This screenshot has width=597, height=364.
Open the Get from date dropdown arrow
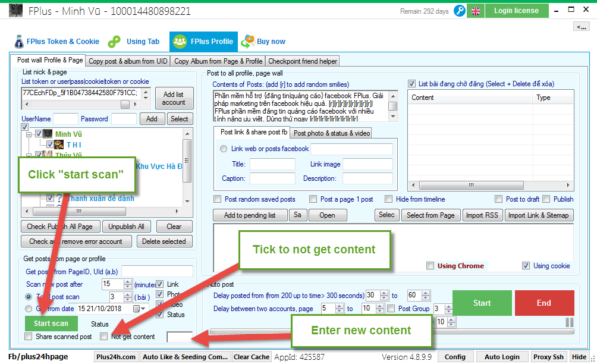pos(143,309)
